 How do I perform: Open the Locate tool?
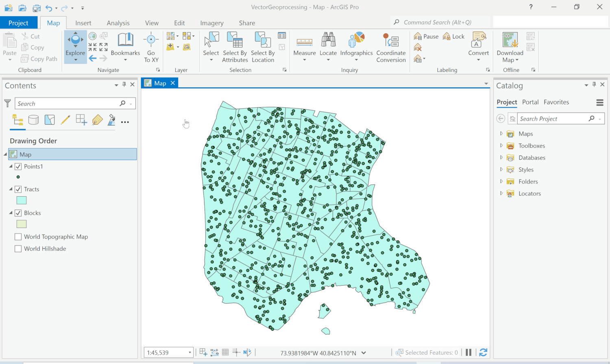(x=328, y=45)
